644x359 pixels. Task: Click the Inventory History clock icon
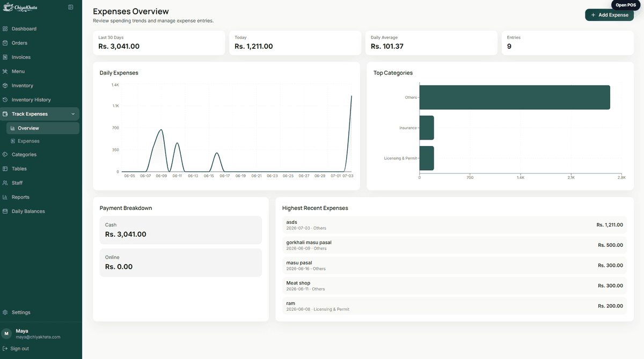pos(5,100)
